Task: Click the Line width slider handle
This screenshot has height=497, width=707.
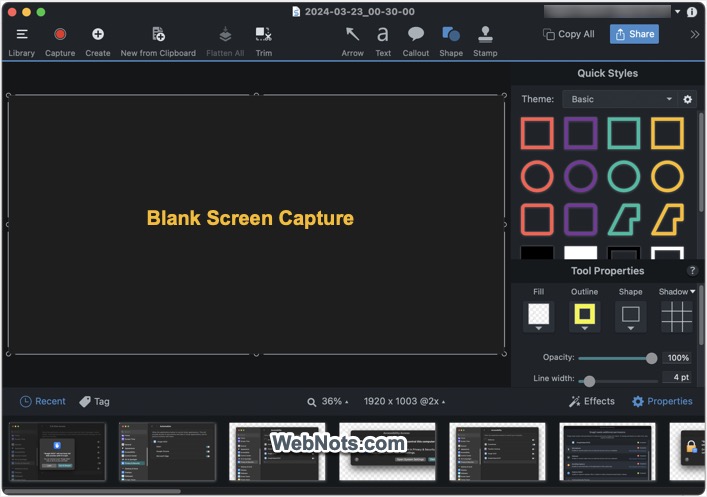Action: click(x=589, y=382)
